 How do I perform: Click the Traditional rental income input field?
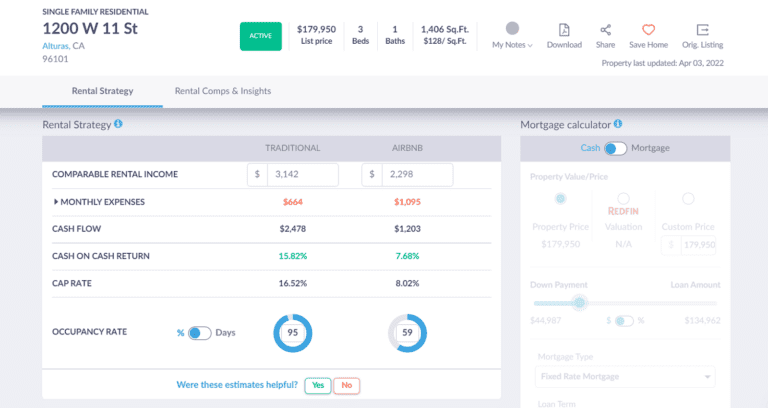click(300, 175)
